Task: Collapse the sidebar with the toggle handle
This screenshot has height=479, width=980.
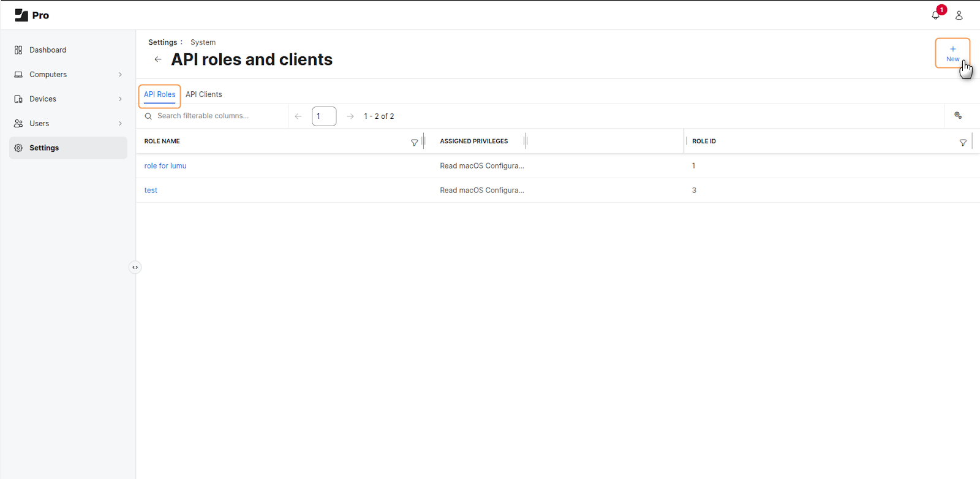Action: [x=135, y=267]
